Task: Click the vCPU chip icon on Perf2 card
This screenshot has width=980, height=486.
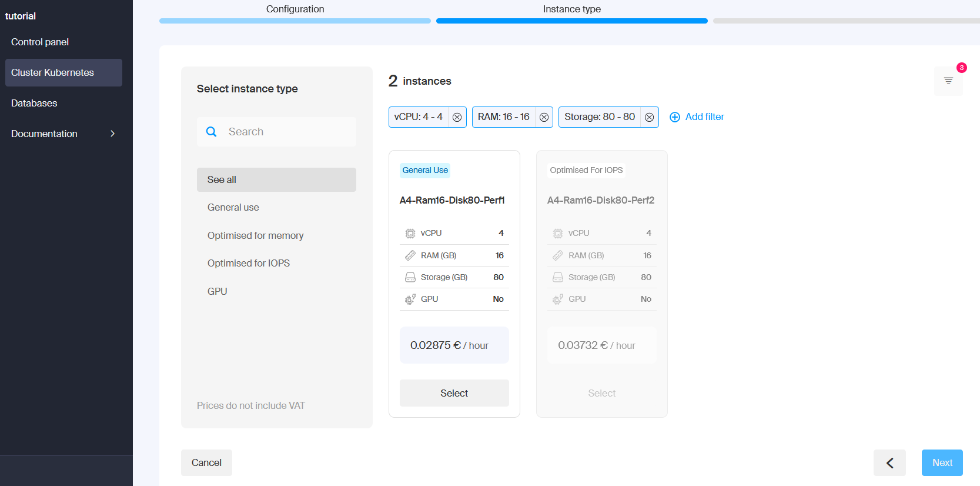Action: point(557,234)
